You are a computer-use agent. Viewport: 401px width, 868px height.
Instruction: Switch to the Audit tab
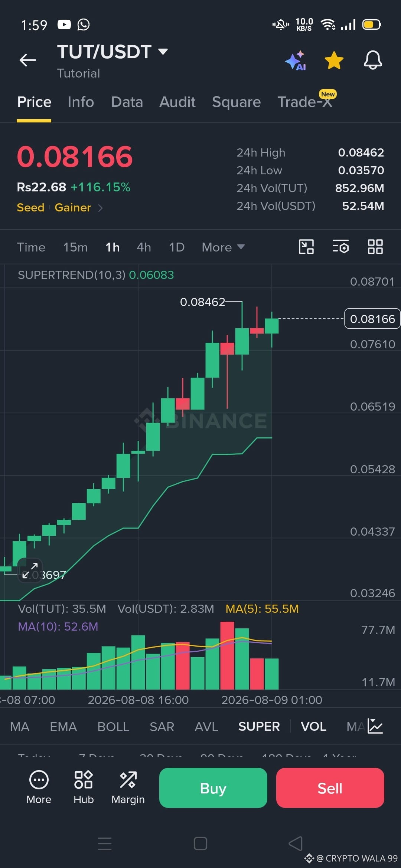177,102
